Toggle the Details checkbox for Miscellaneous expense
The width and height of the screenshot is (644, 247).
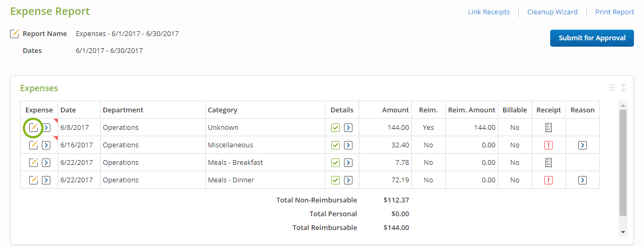point(336,145)
